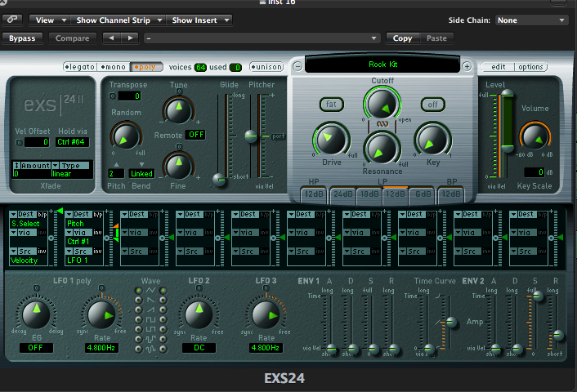Click the Glide slider handle

coord(220,180)
